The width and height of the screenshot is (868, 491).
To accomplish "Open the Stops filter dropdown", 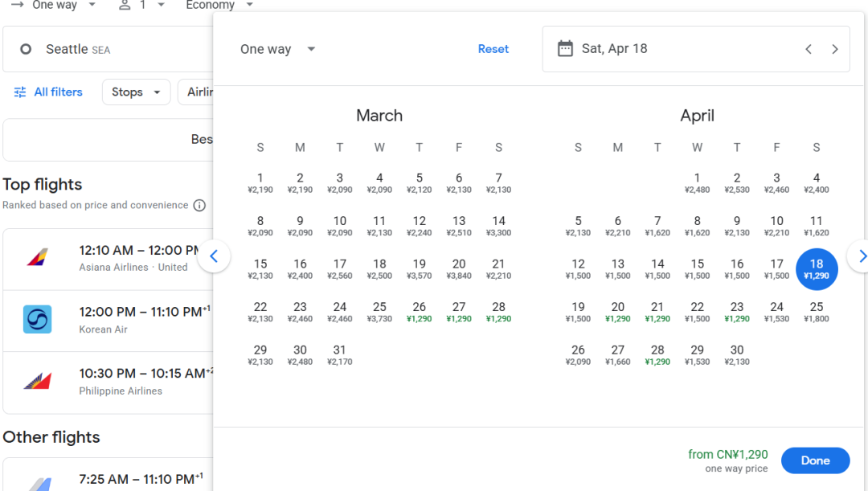I will [x=136, y=92].
